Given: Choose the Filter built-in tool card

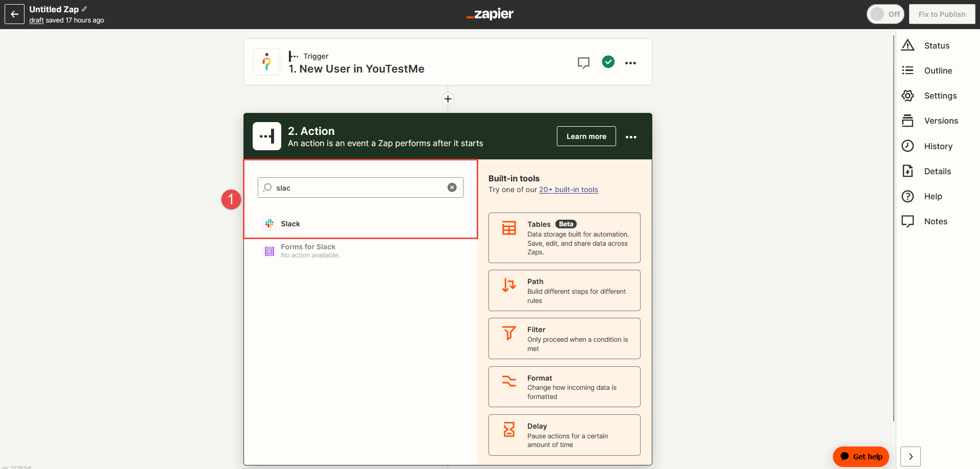Looking at the screenshot, I should tap(564, 339).
